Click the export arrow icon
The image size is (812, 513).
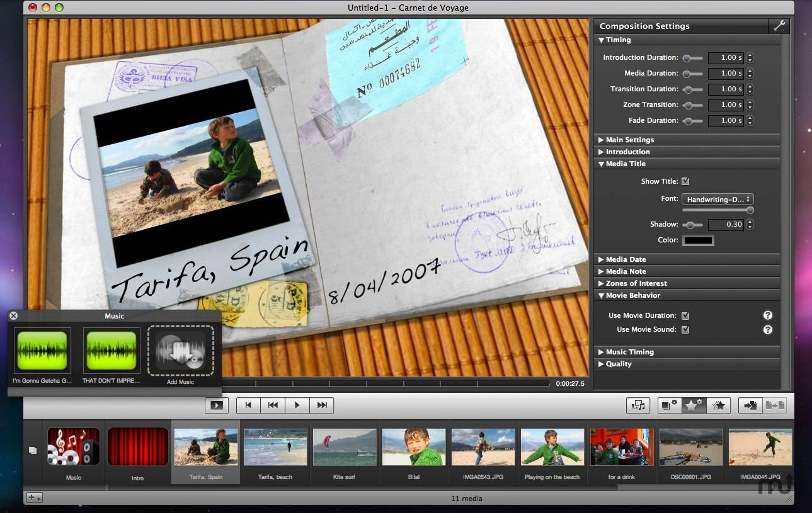750,405
